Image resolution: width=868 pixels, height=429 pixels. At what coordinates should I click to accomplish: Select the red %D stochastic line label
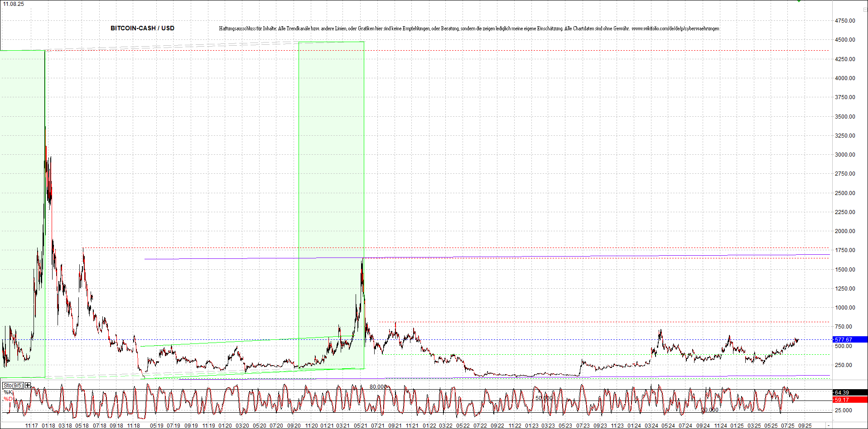[x=9, y=399]
